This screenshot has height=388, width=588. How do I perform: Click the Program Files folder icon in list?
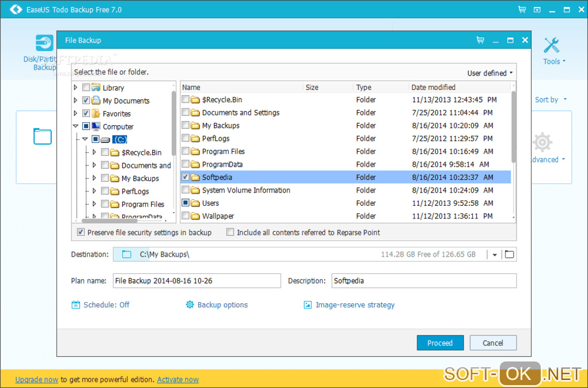(195, 152)
